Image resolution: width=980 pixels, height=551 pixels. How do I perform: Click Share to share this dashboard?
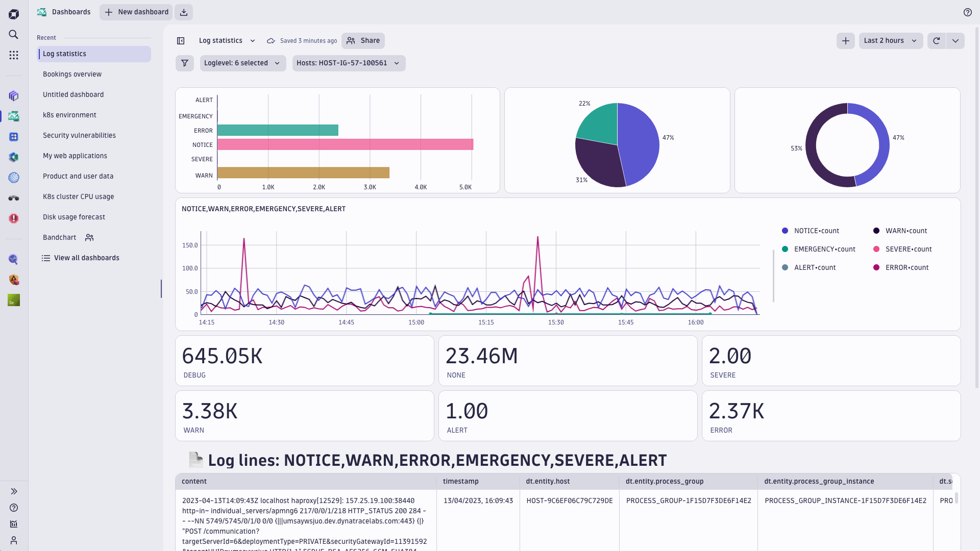pyautogui.click(x=363, y=40)
